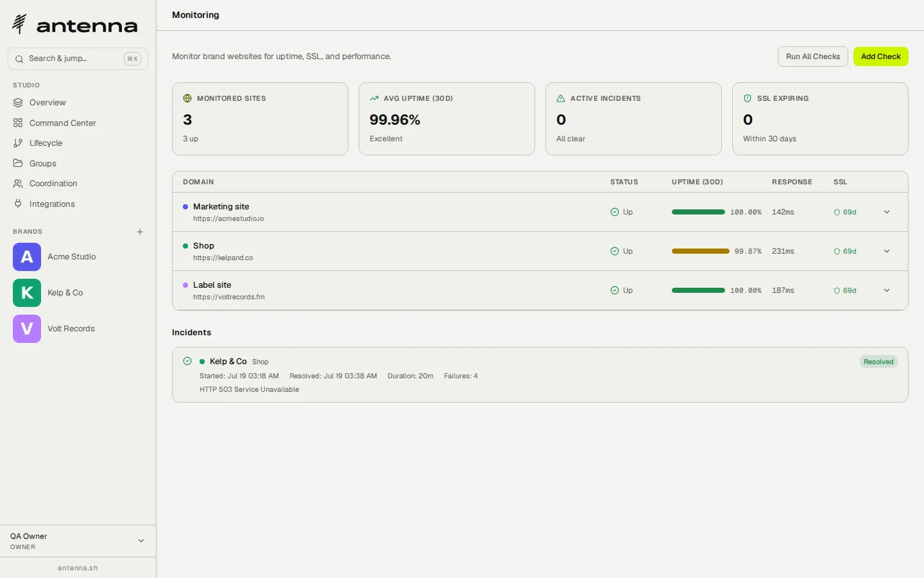
Task: Select Integrations in sidebar
Action: 78,204
